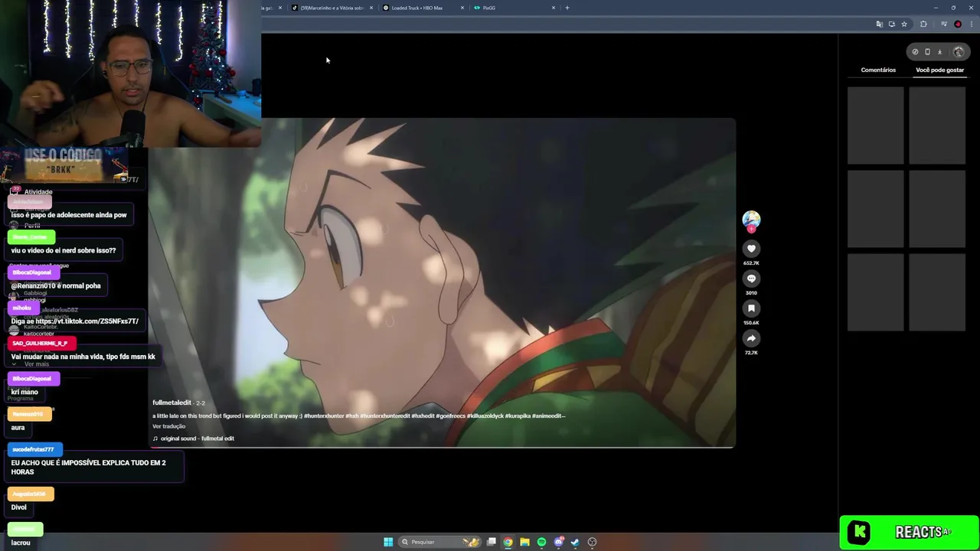Image resolution: width=980 pixels, height=551 pixels.
Task: Open Discord from the taskbar
Action: tap(559, 542)
